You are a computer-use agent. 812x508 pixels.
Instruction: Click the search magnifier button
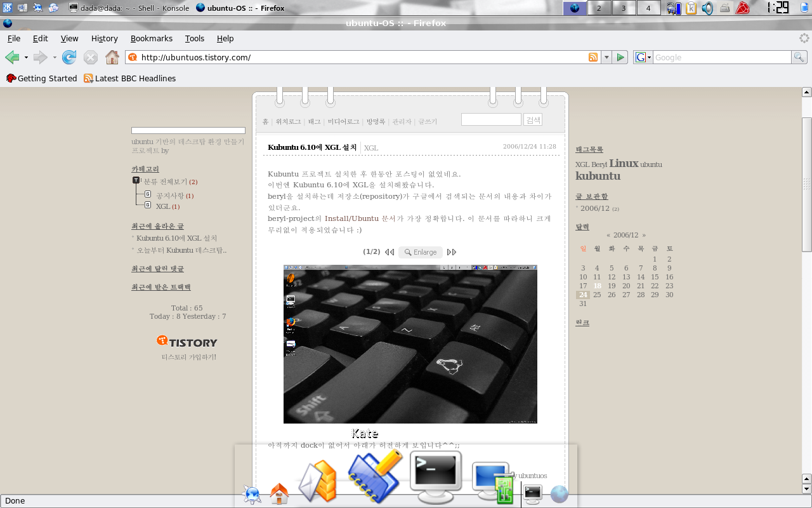click(799, 57)
